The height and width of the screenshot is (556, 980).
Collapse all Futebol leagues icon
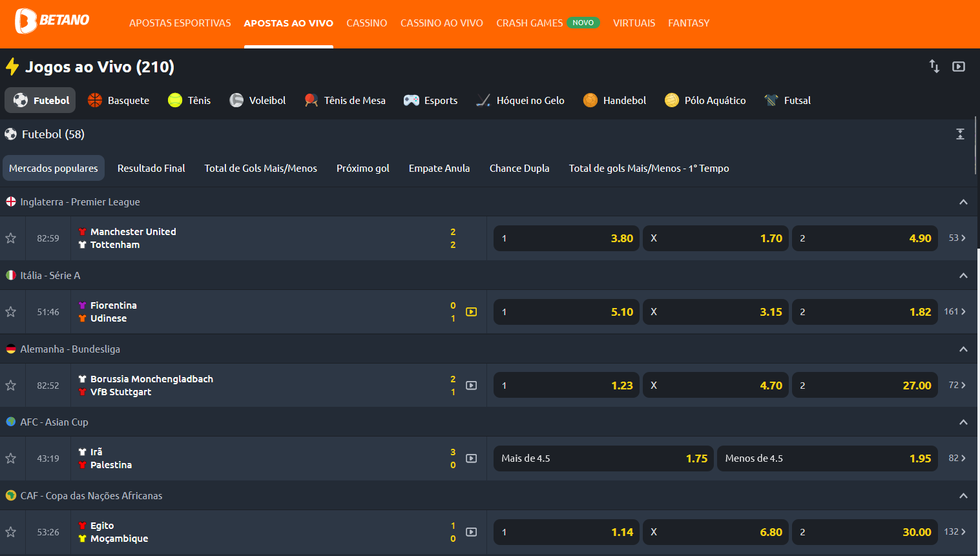pyautogui.click(x=960, y=134)
